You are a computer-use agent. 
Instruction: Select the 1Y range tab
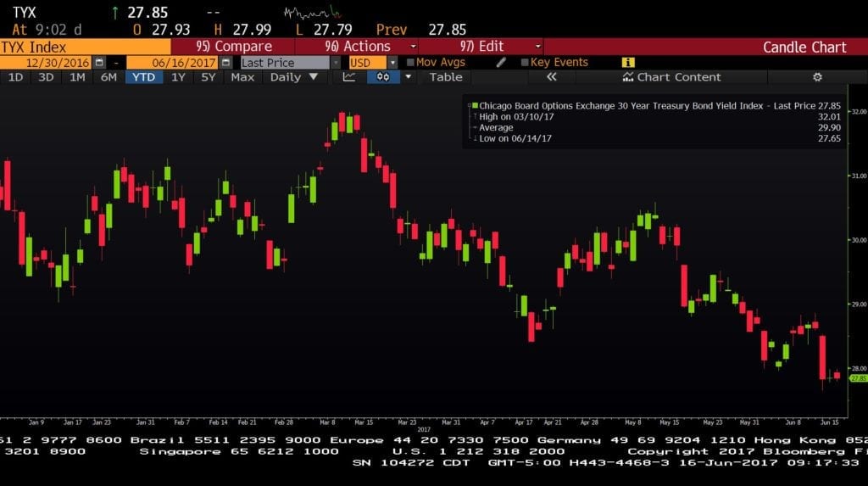pos(178,77)
